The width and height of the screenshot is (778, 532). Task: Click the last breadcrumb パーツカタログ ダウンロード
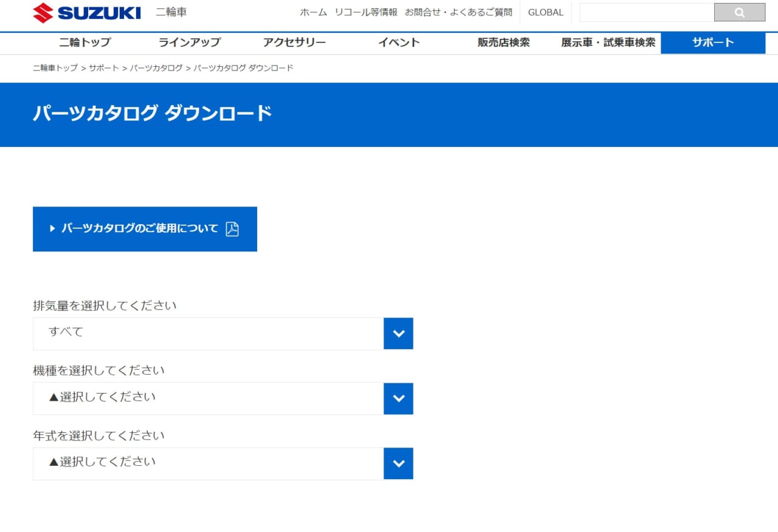243,68
